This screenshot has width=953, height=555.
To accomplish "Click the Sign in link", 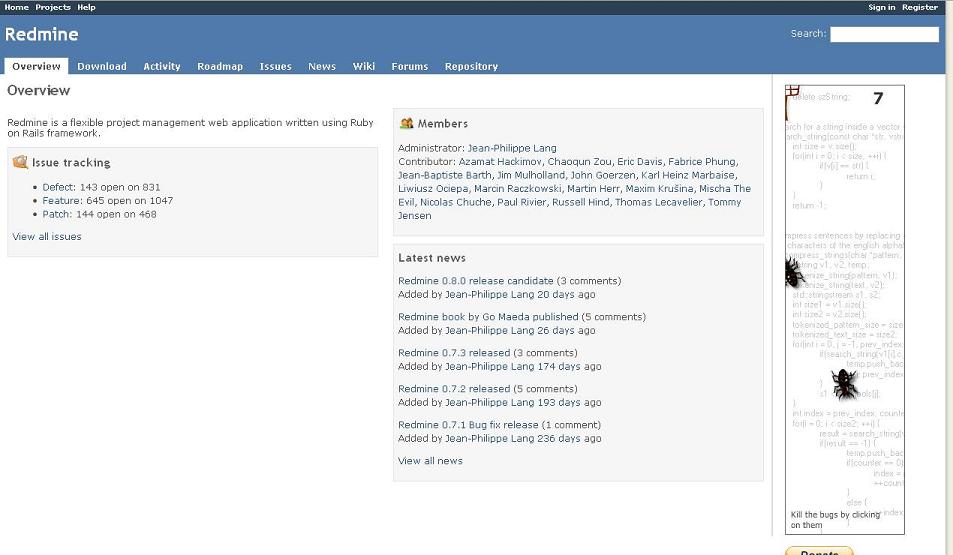I will [881, 7].
